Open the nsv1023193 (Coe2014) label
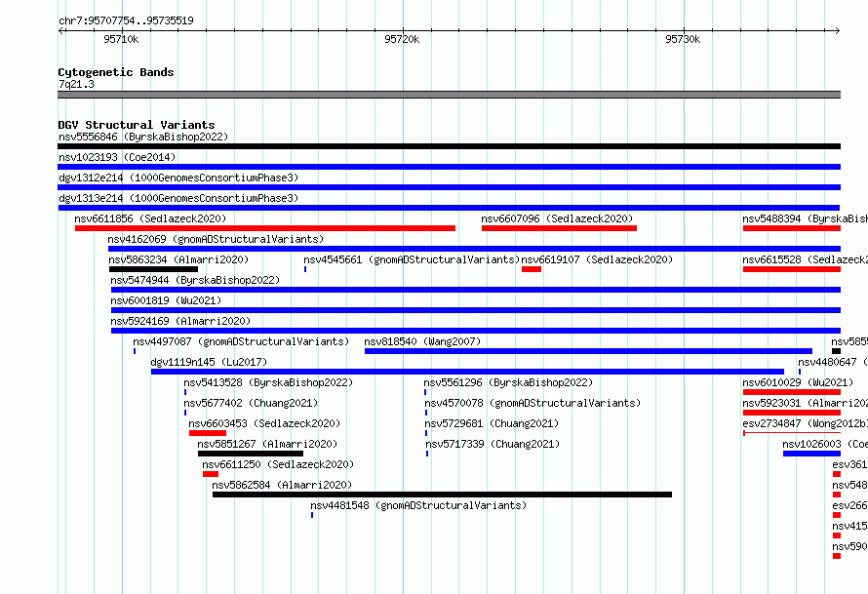The image size is (868, 594). click(x=117, y=157)
